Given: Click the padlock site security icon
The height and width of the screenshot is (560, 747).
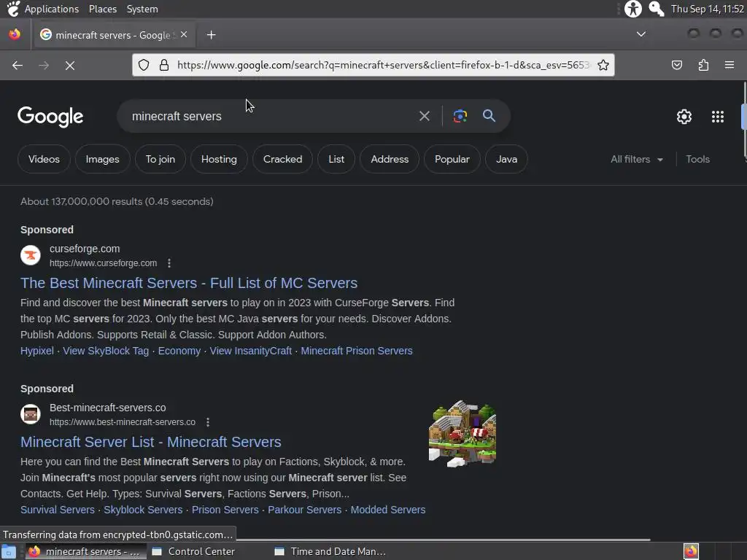Looking at the screenshot, I should (x=164, y=65).
